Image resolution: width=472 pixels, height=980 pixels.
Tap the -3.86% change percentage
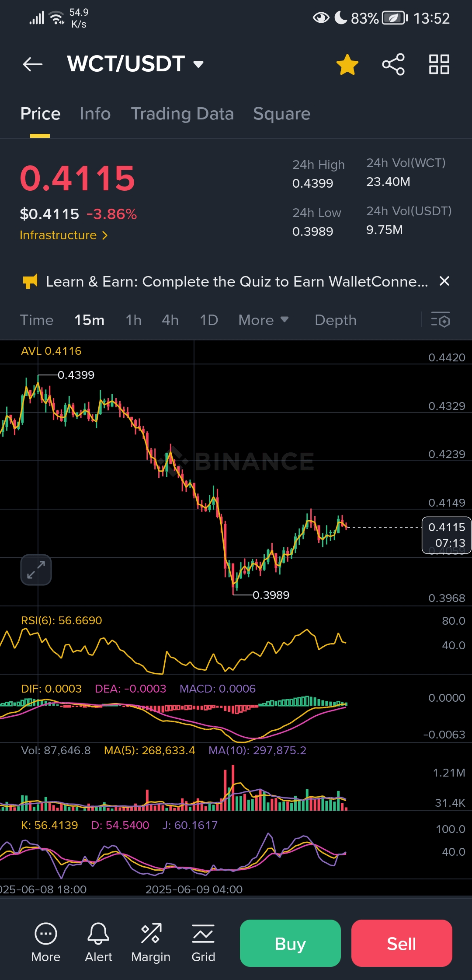(x=112, y=214)
